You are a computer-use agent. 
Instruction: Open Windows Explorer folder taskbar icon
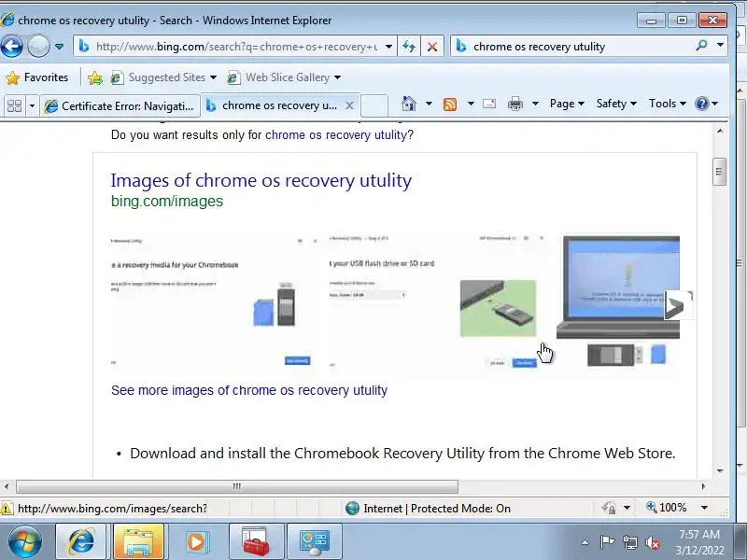click(x=137, y=541)
